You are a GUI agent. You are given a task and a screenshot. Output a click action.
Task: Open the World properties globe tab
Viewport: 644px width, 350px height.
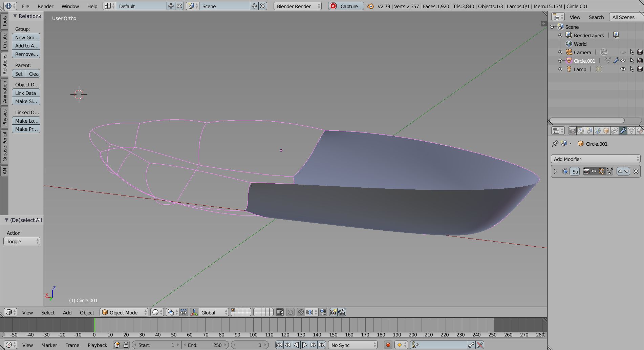click(x=598, y=131)
